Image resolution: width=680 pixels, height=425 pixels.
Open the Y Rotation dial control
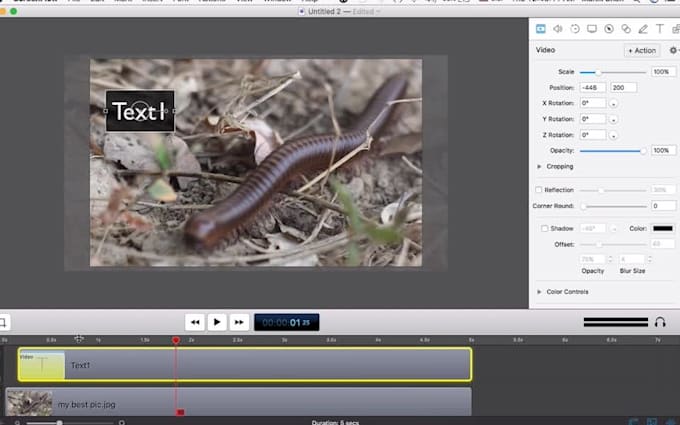613,119
